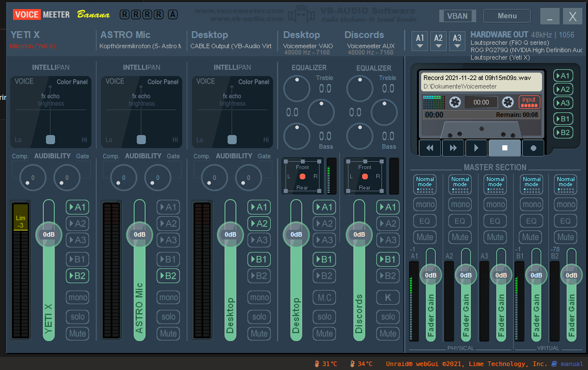Click the first R badge in title bar
This screenshot has width=588, height=370.
[124, 15]
